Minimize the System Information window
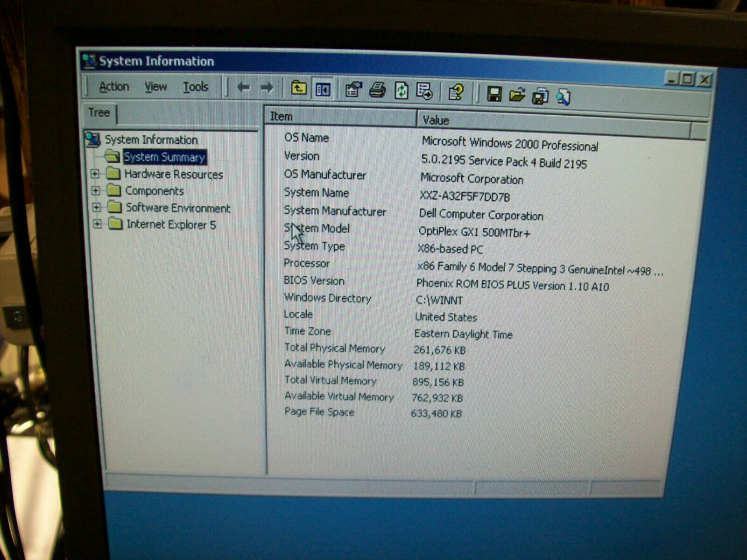Image resolution: width=747 pixels, height=560 pixels. pos(672,78)
